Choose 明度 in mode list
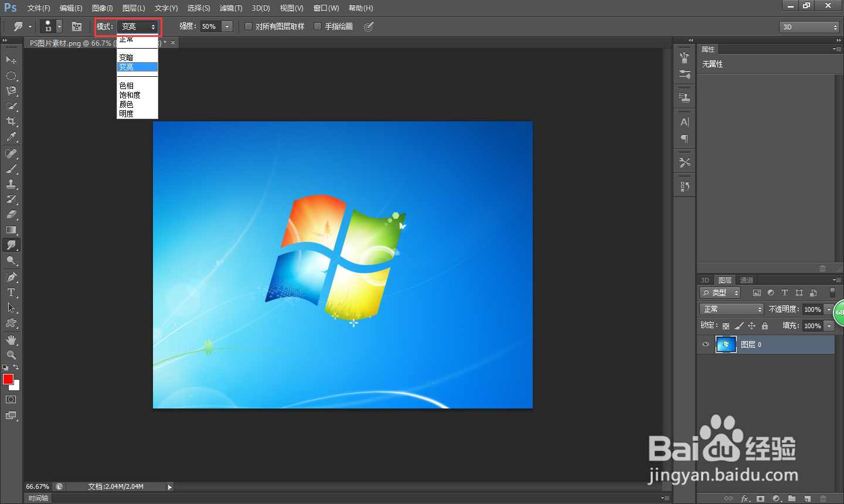This screenshot has height=504, width=844. (137, 114)
